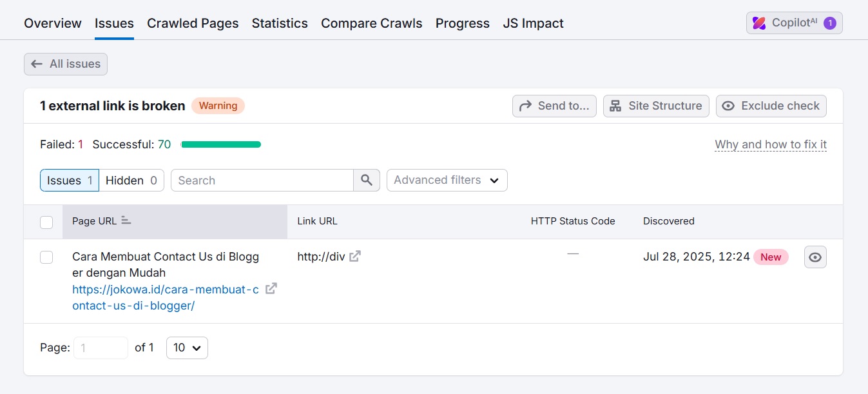Select the Copilot AI icon
Screen dimensions: 868x394
coord(760,22)
